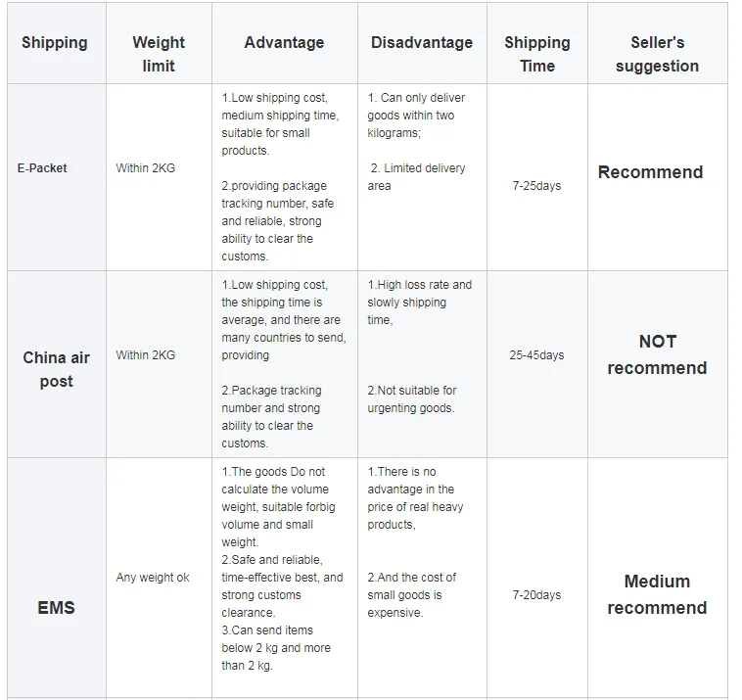Click the "Medium recommend" suggestion cell
The height and width of the screenshot is (700, 742).
point(657,594)
